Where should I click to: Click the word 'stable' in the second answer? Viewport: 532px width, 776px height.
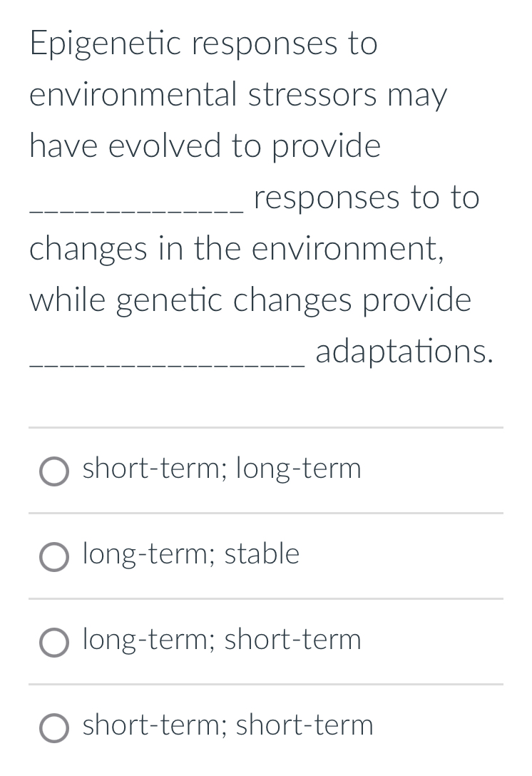click(x=262, y=553)
